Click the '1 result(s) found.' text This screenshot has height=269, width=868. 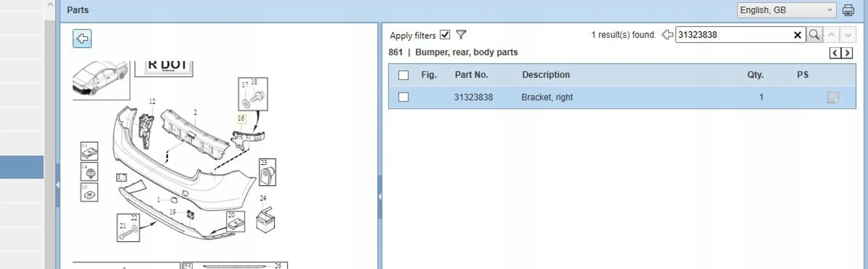(624, 35)
